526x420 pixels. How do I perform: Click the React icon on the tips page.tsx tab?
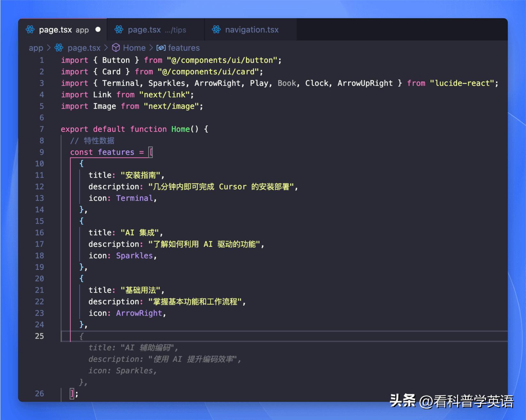[119, 30]
